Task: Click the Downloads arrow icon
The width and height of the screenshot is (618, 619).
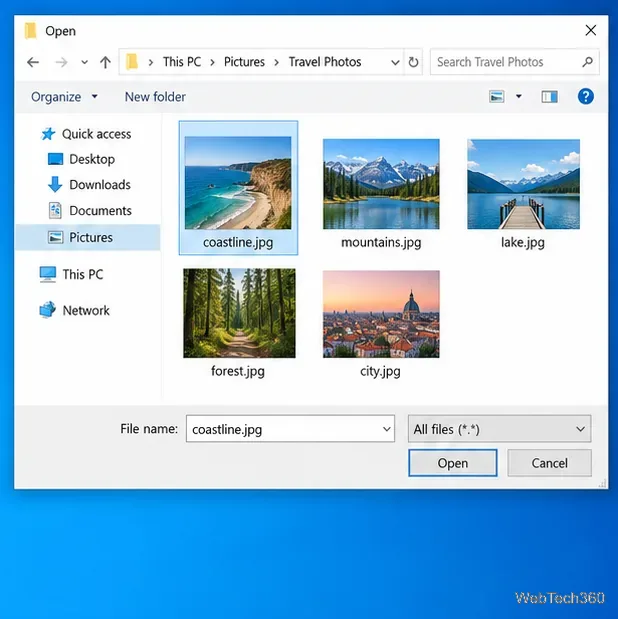Action: click(x=55, y=184)
